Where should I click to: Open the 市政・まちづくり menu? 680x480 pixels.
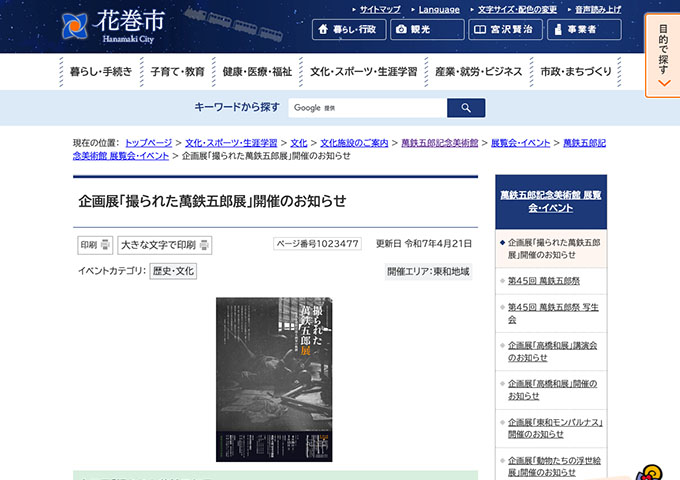point(575,72)
